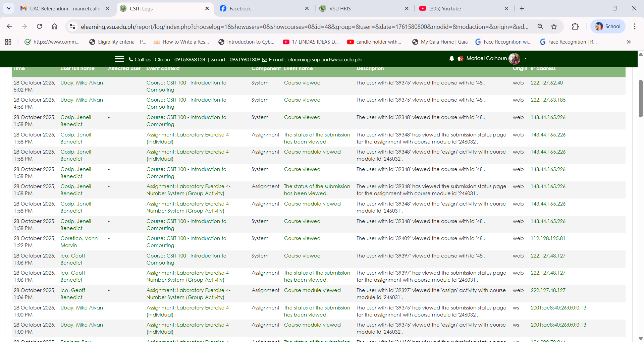Open the tab search dropdown arrow

pyautogui.click(x=8, y=8)
